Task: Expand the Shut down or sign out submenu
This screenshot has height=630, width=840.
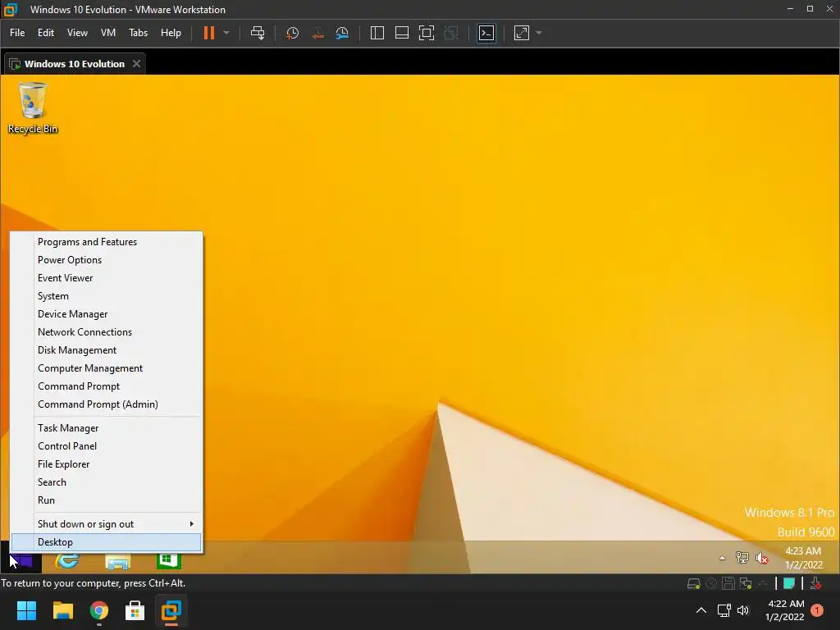Action: click(106, 524)
